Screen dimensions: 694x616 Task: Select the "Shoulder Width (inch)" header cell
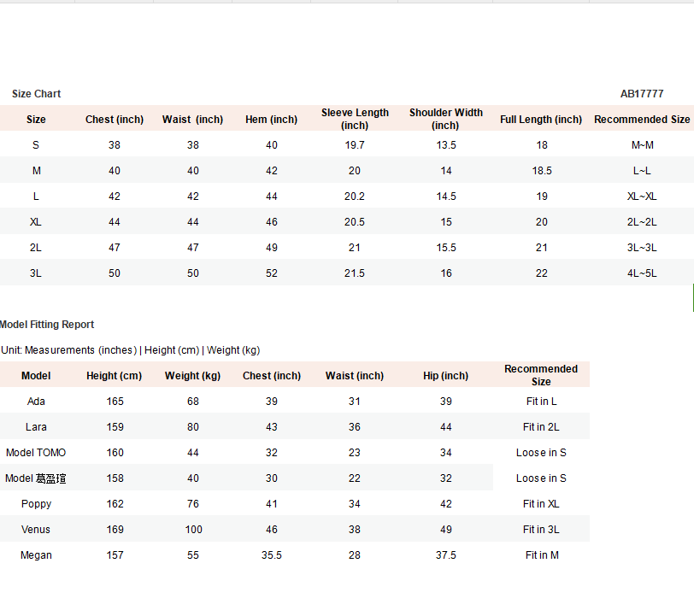click(445, 119)
